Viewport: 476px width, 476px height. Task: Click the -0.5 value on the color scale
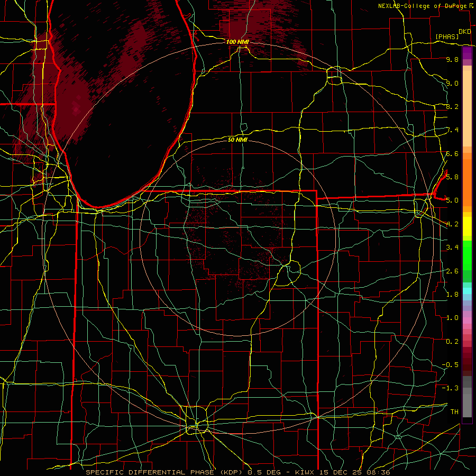pos(450,364)
